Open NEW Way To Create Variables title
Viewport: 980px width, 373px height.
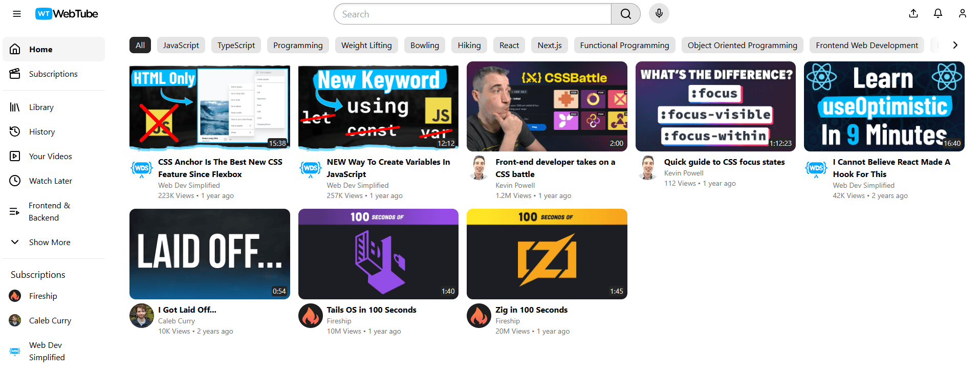[388, 168]
